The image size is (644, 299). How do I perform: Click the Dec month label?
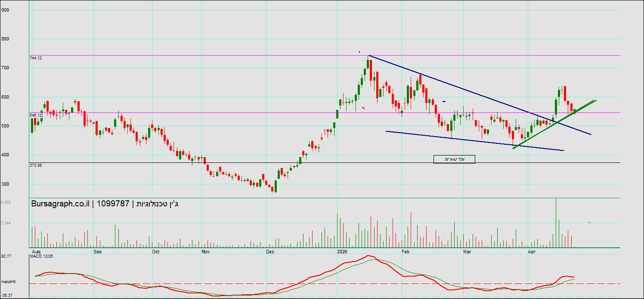coord(270,251)
